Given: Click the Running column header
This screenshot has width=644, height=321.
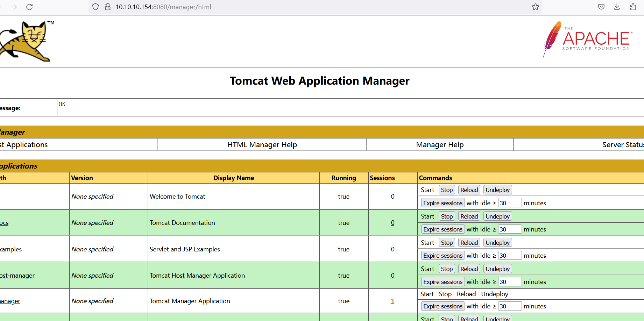Looking at the screenshot, I should pos(344,178).
